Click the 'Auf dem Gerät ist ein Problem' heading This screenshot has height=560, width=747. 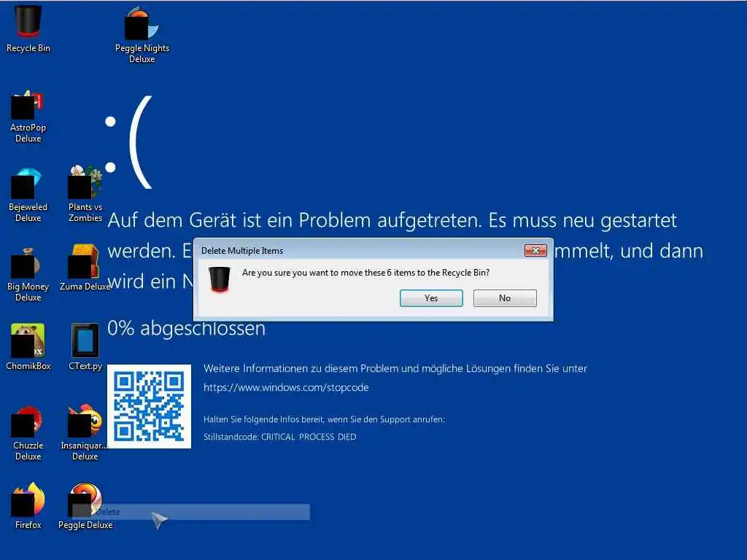(392, 220)
